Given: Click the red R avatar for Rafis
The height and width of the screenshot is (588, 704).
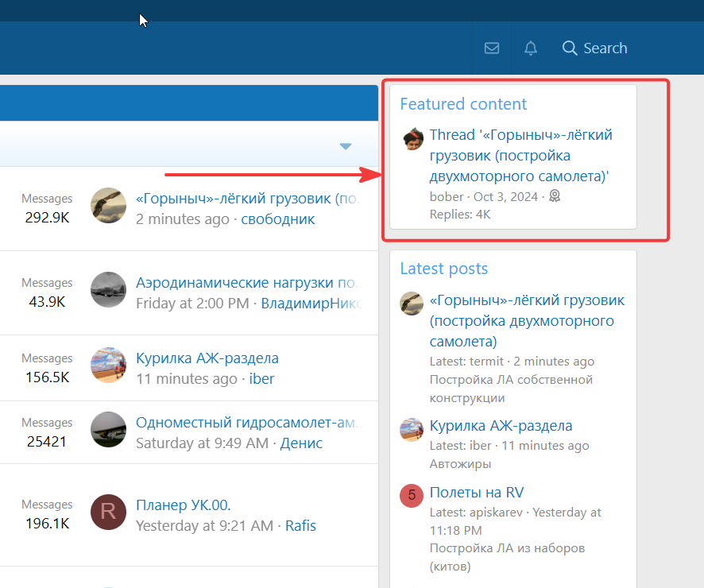Looking at the screenshot, I should coord(108,512).
